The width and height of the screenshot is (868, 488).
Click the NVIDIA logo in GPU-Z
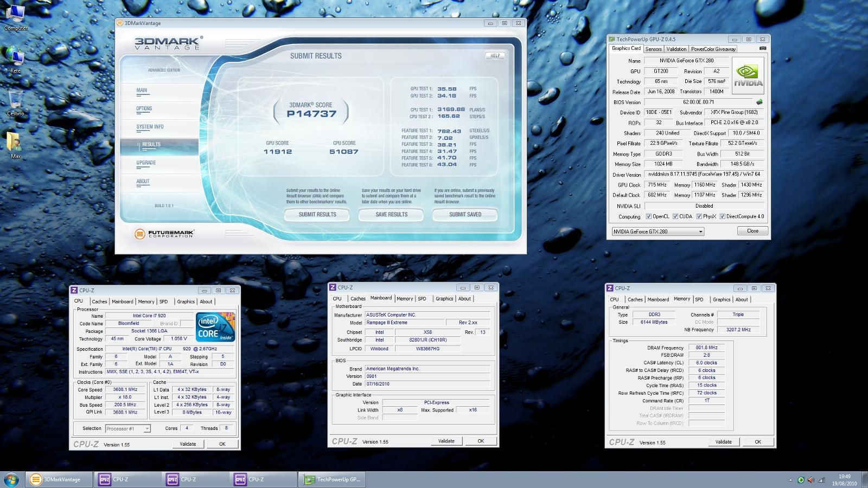pyautogui.click(x=748, y=75)
